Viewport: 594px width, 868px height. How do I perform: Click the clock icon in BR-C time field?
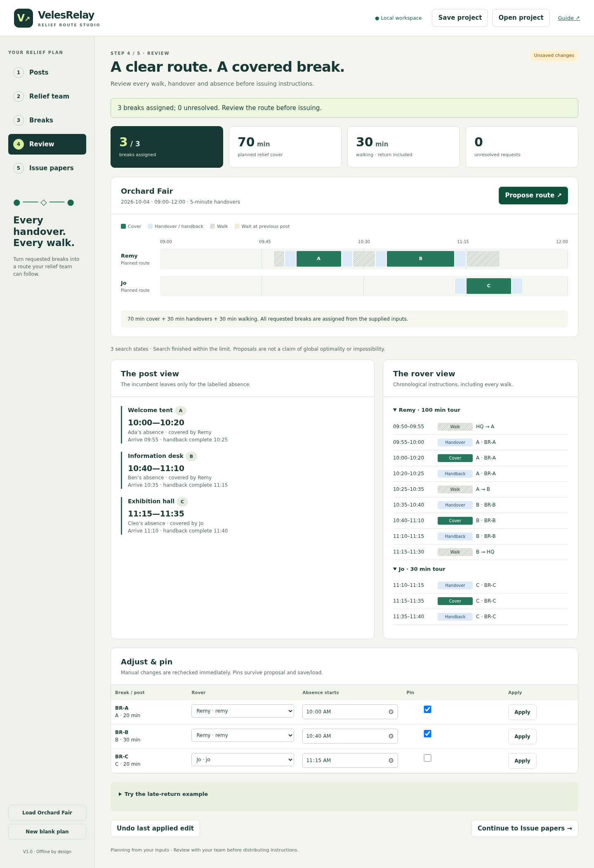point(391,760)
